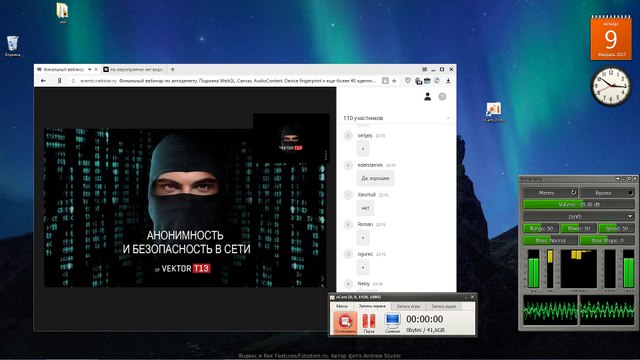This screenshot has width=640, height=360.
Task: Stop recording with Остановить button in oCam
Action: click(x=345, y=322)
